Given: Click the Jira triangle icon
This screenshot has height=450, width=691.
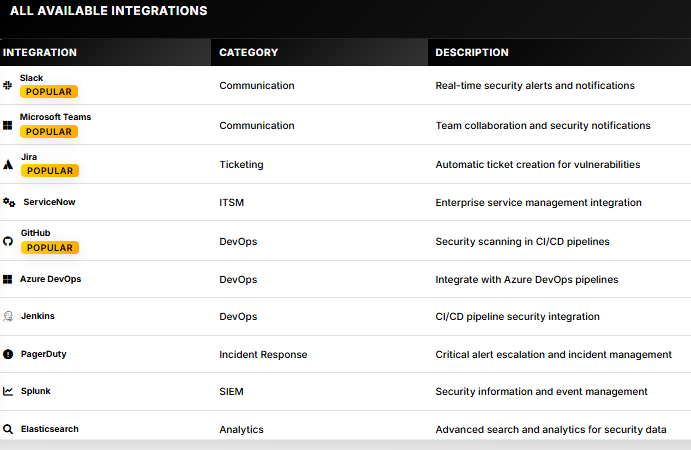Looking at the screenshot, I should coord(8,165).
